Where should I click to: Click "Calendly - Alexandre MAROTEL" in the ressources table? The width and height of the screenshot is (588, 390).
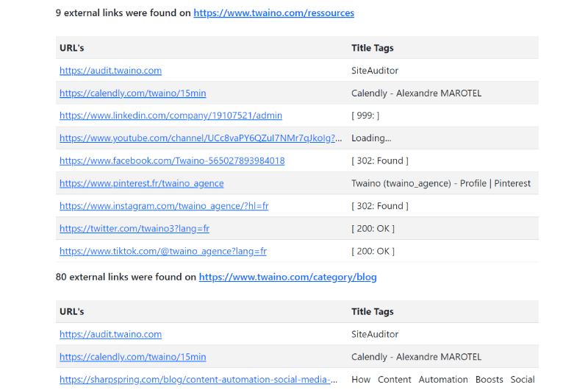coord(416,93)
